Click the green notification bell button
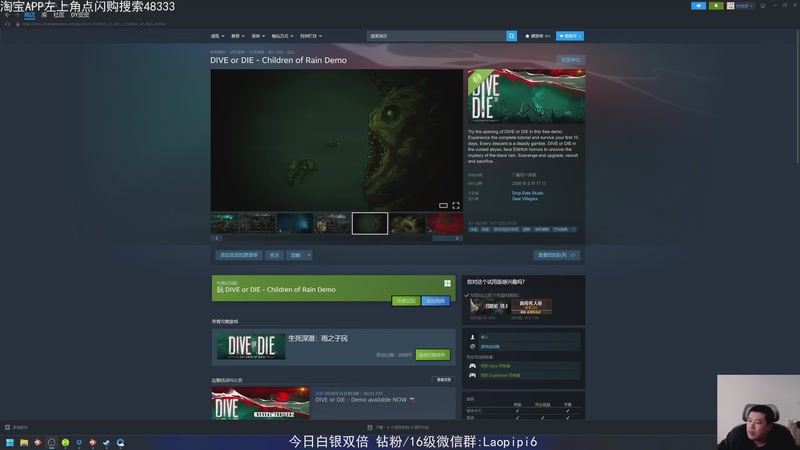This screenshot has height=450, width=800. pyautogui.click(x=716, y=6)
